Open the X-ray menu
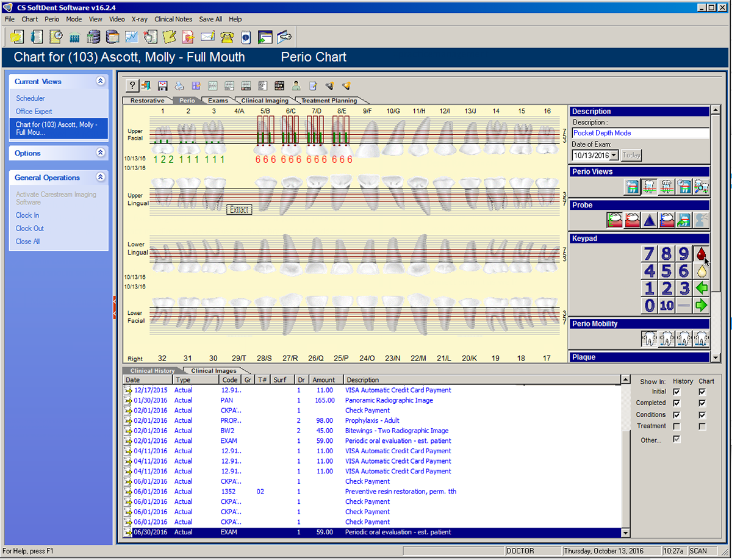This screenshot has height=560, width=732. [x=139, y=19]
